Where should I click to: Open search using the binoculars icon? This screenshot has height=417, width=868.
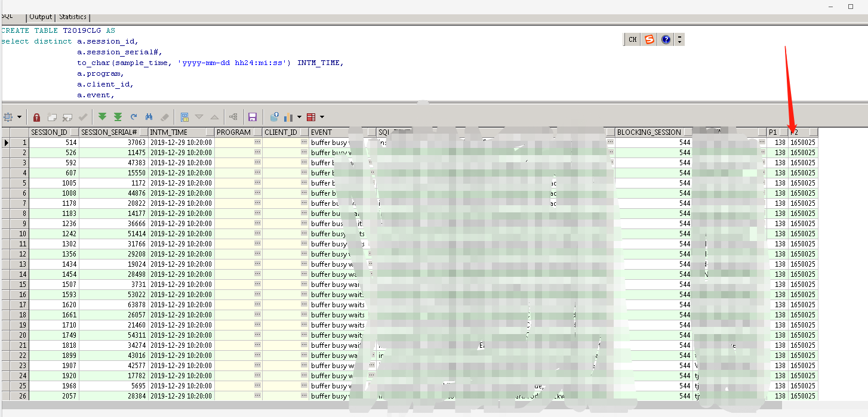[x=149, y=117]
